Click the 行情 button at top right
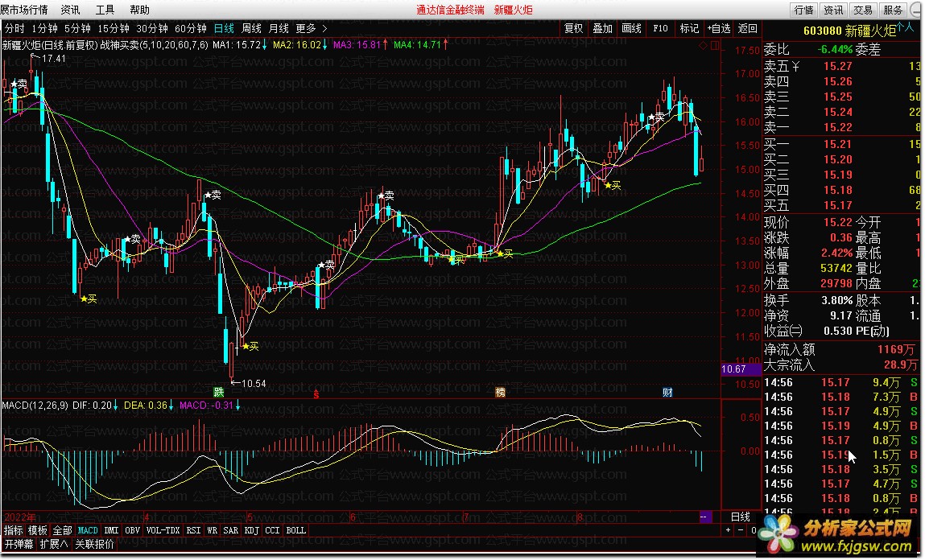 coord(803,10)
